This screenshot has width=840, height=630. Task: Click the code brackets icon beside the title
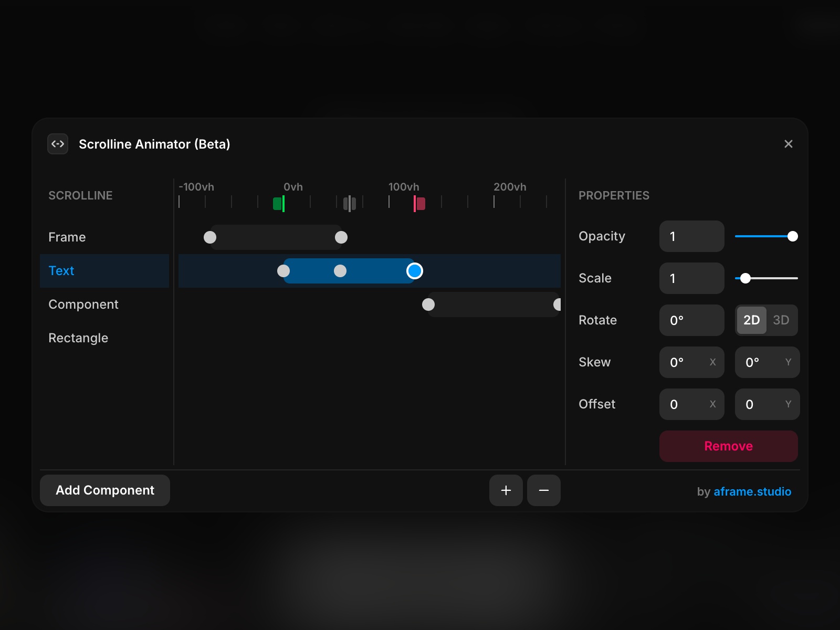[58, 144]
